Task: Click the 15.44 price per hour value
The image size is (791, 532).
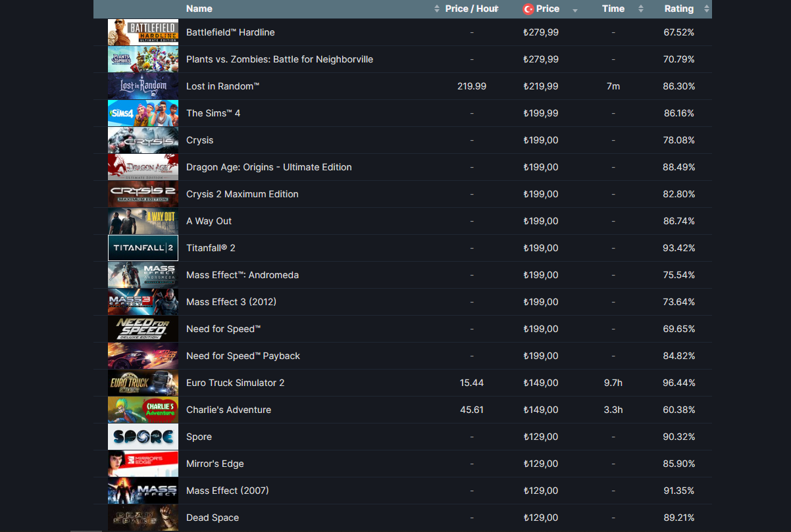Action: pos(472,383)
